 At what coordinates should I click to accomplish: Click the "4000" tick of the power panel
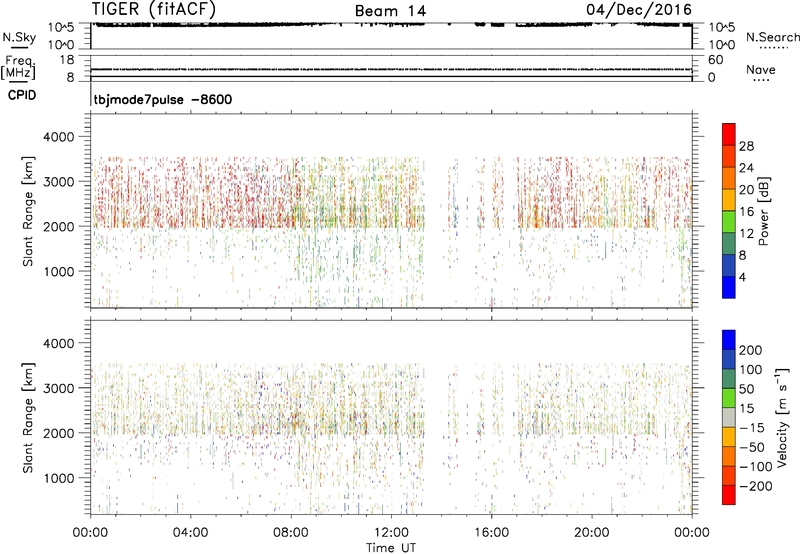point(59,137)
